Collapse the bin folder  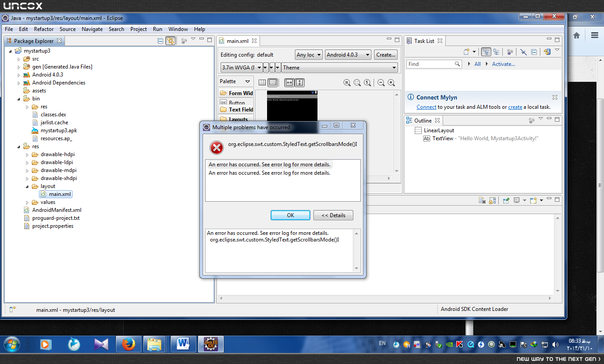click(19, 99)
